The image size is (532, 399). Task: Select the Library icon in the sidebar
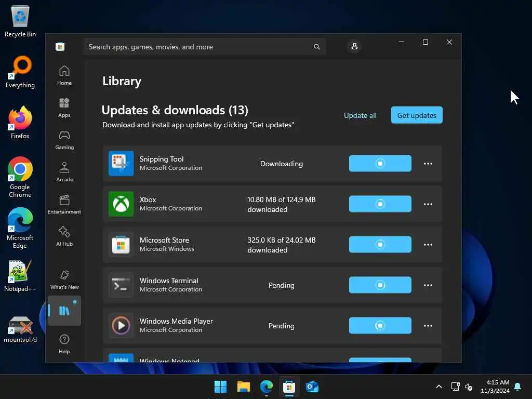[x=64, y=311]
